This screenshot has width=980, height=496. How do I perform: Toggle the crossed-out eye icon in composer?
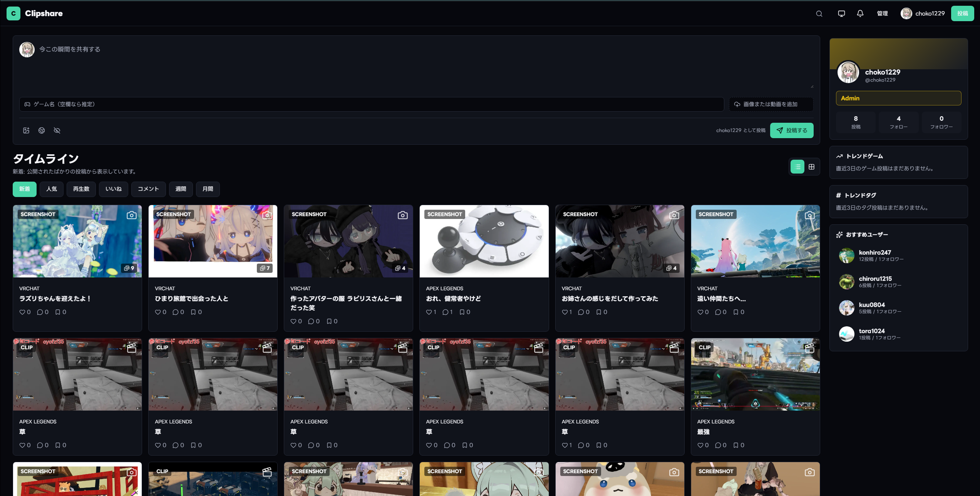tap(57, 130)
